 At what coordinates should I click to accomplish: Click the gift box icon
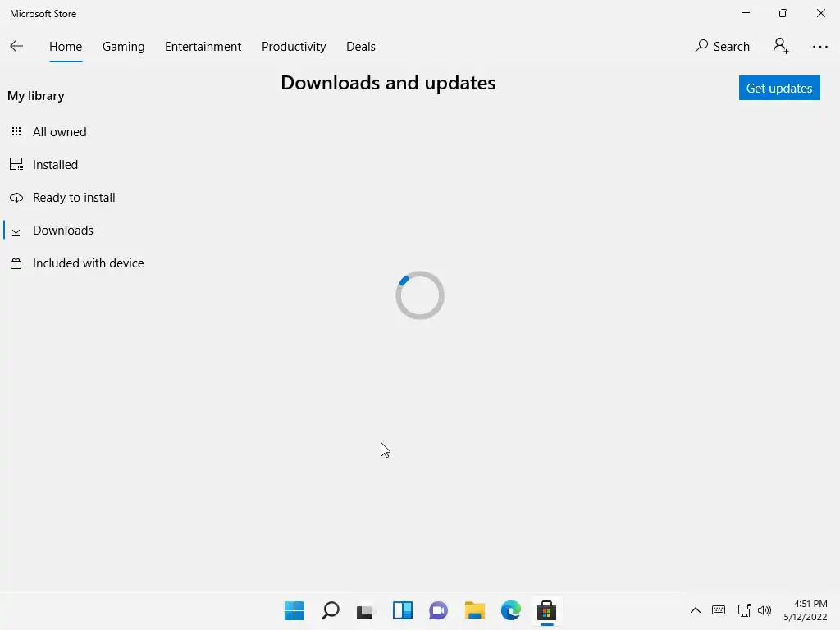coord(16,263)
